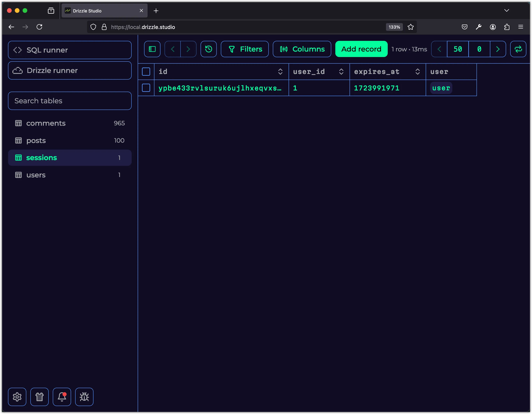This screenshot has width=532, height=414.
Task: Check the row checkbox for session ypbe433
Action: 146,88
